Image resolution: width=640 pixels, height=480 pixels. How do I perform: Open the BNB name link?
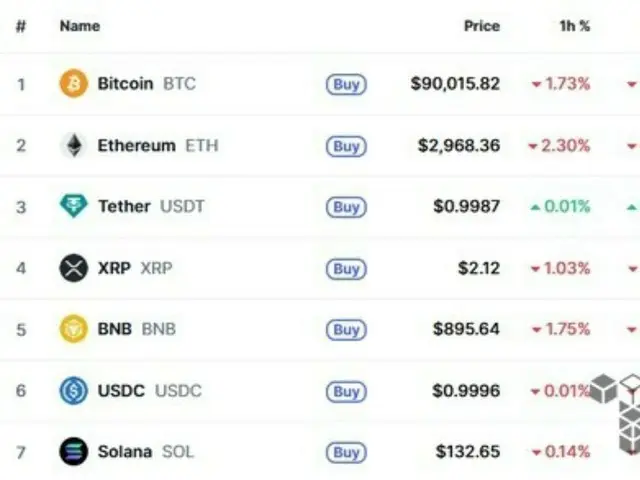(136, 329)
